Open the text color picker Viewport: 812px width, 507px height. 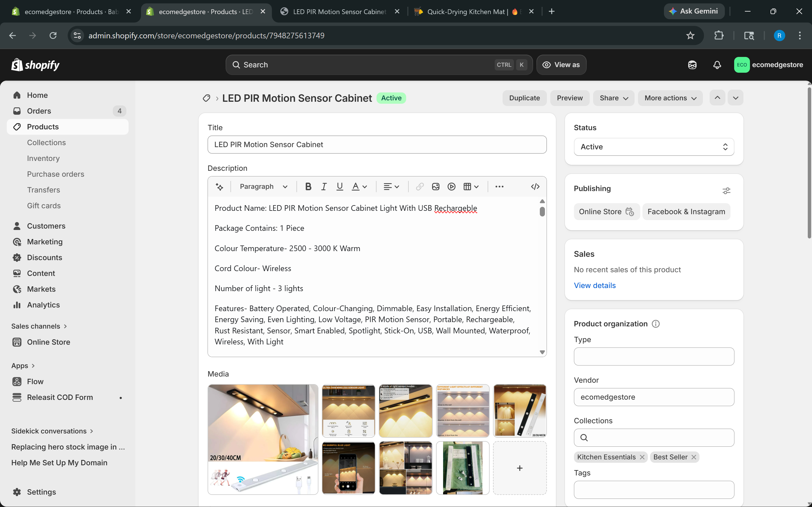point(359,187)
